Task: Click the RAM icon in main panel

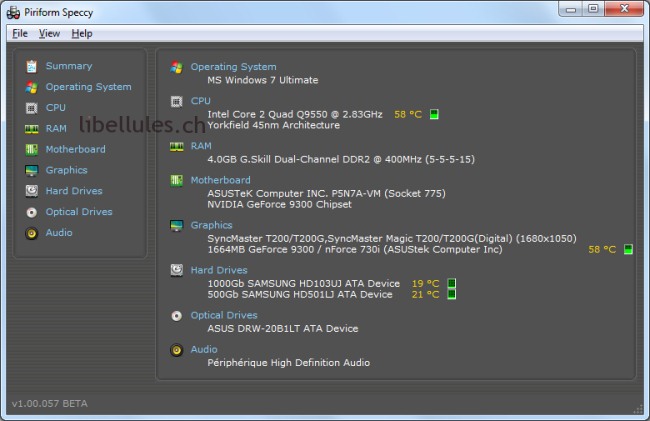Action: pos(177,147)
